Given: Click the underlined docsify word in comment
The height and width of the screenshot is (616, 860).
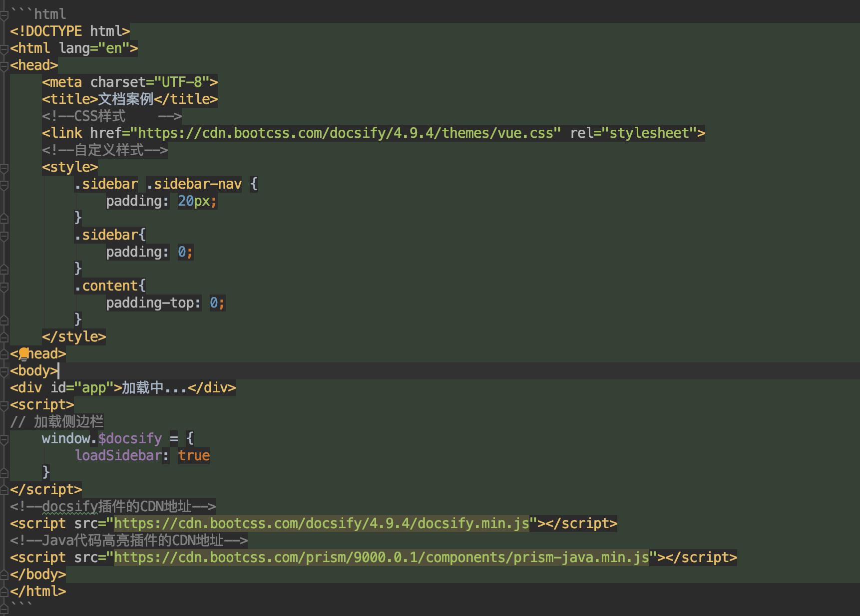Looking at the screenshot, I should [x=70, y=507].
